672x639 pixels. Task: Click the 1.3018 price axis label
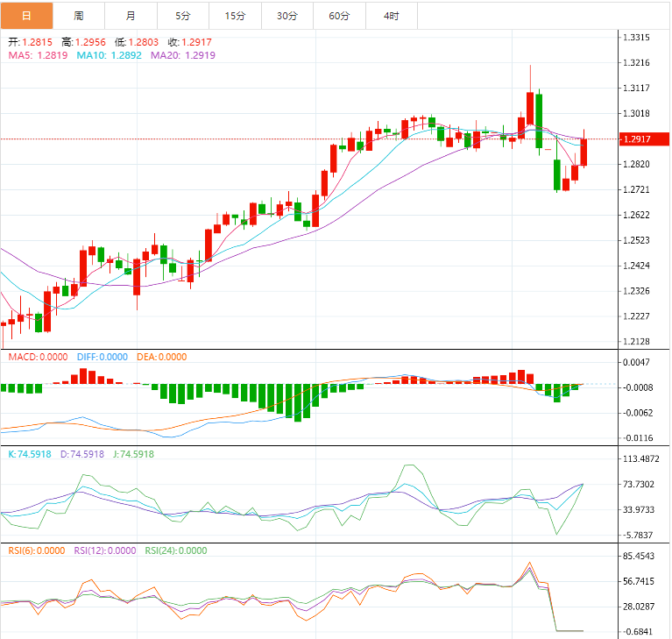pyautogui.click(x=636, y=113)
